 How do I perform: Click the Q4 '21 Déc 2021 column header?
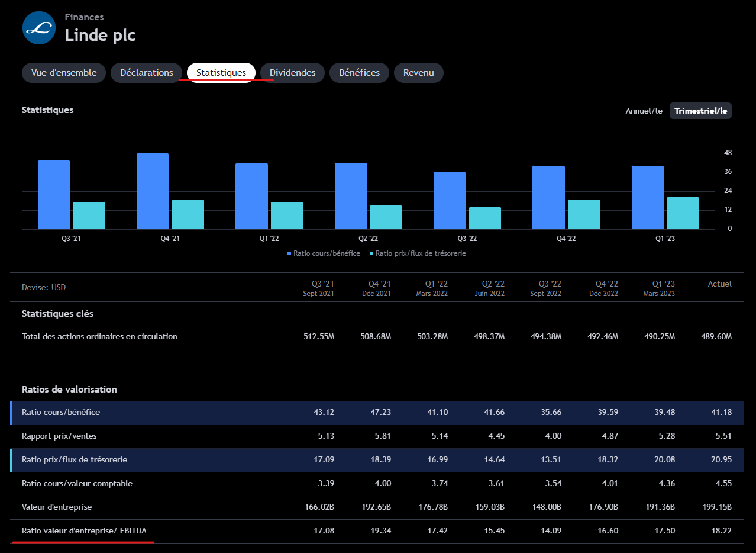click(x=376, y=288)
